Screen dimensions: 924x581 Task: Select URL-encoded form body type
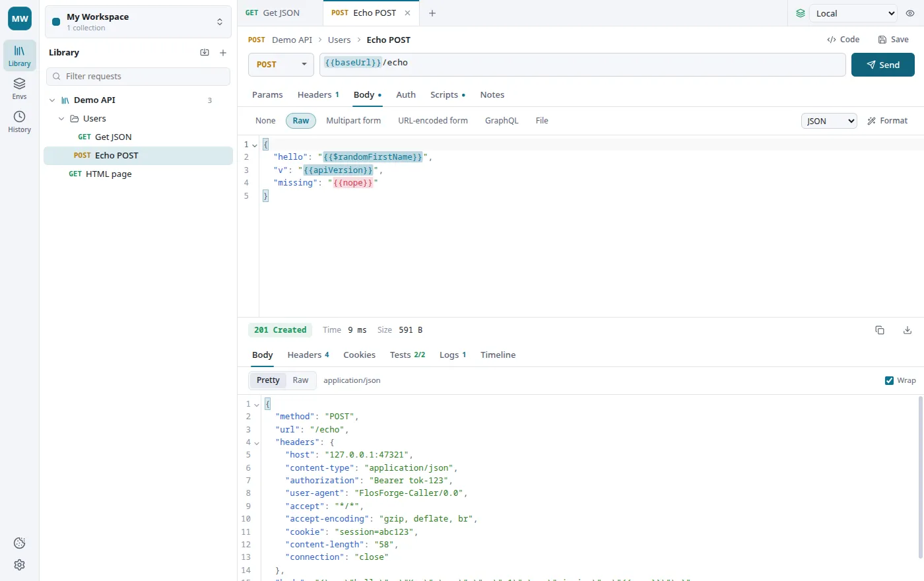(433, 121)
